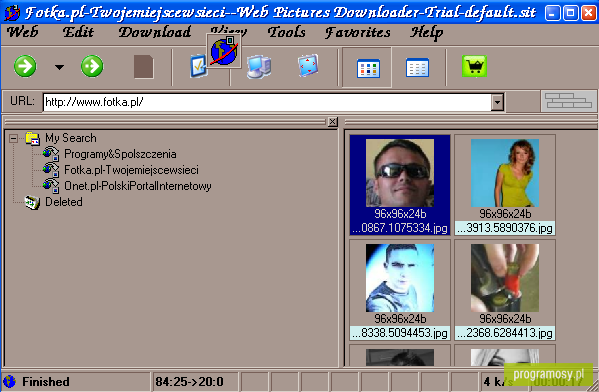This screenshot has width=599, height=392.
Task: Open the Help menu
Action: [x=427, y=33]
